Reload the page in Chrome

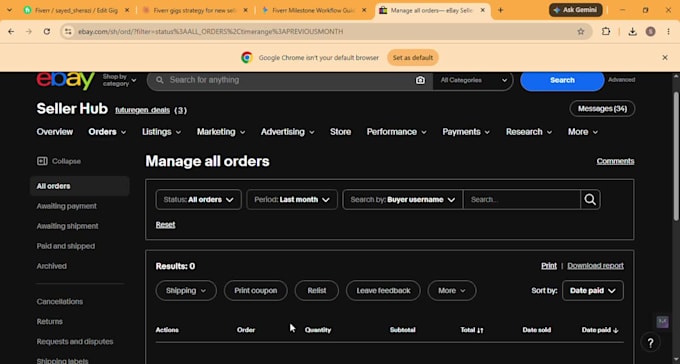click(x=47, y=31)
